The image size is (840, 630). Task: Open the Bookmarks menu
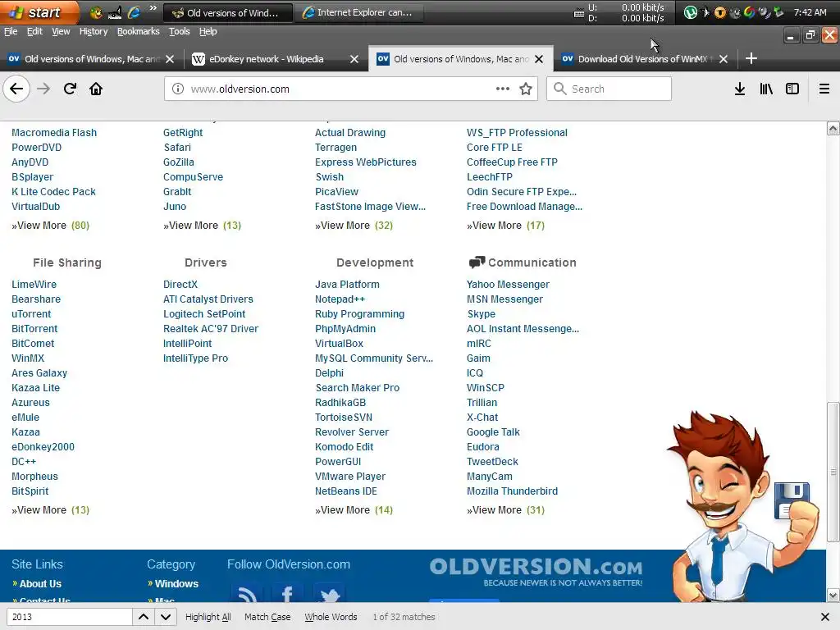click(x=138, y=31)
